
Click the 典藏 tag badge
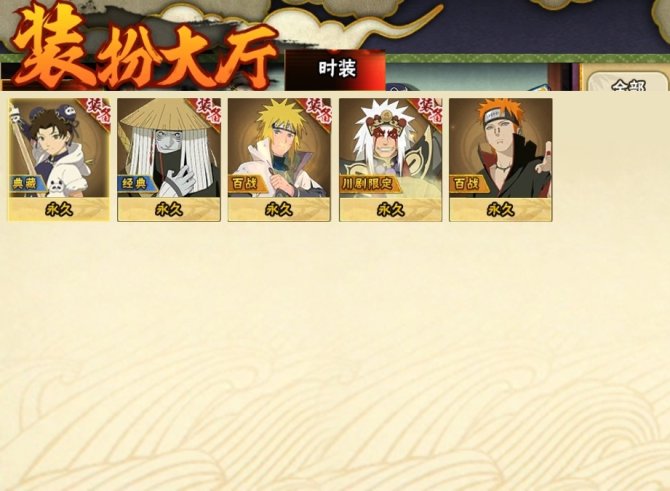click(28, 184)
